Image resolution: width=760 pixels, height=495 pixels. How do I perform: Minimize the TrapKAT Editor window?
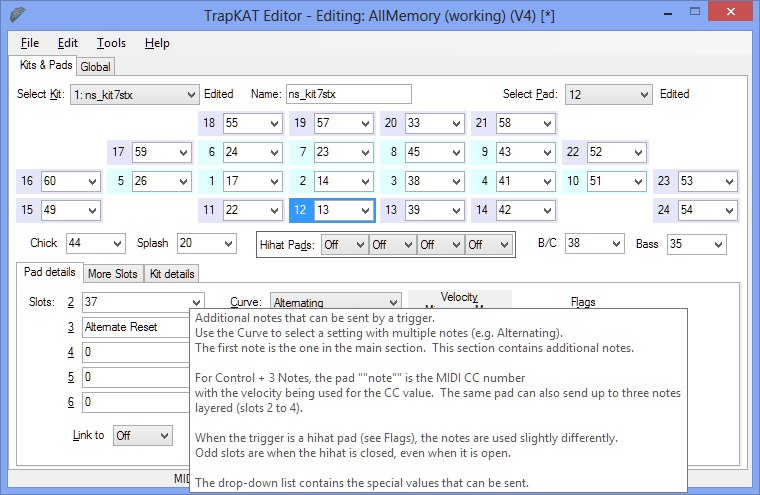click(x=668, y=12)
